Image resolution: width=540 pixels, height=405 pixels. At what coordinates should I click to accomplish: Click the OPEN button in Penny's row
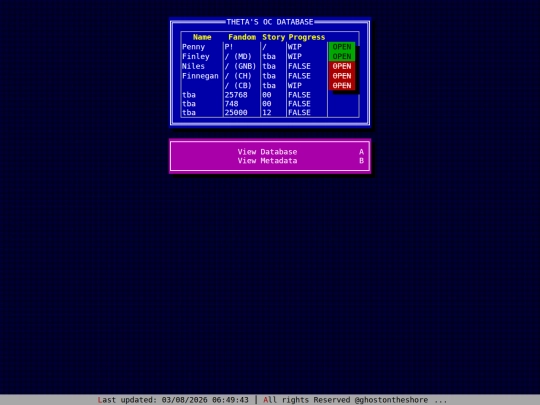tap(342, 47)
